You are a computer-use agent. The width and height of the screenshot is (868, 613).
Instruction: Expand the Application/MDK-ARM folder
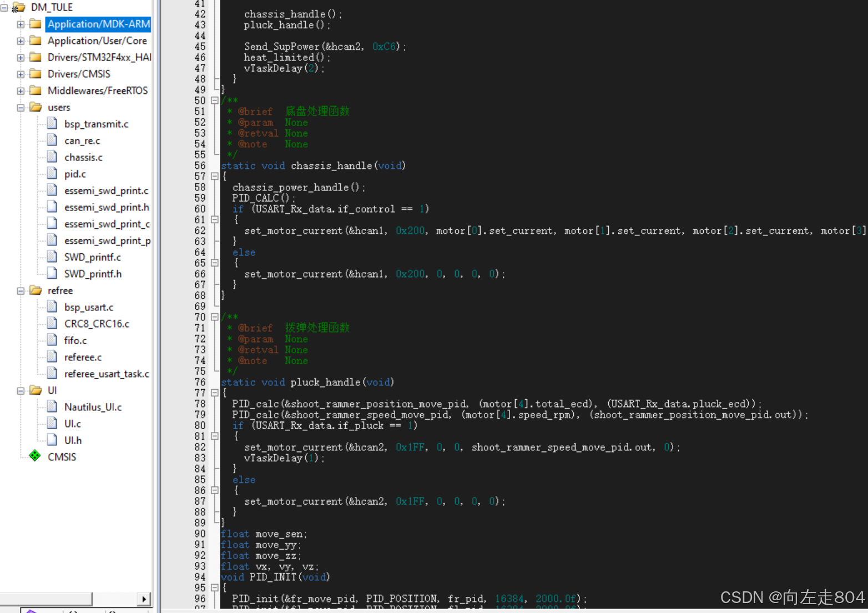pos(21,24)
